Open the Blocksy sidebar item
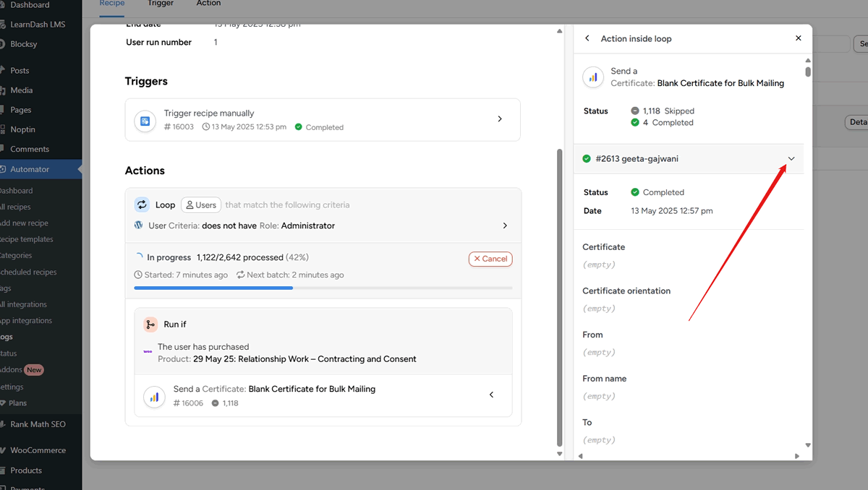The image size is (868, 490). [x=24, y=44]
